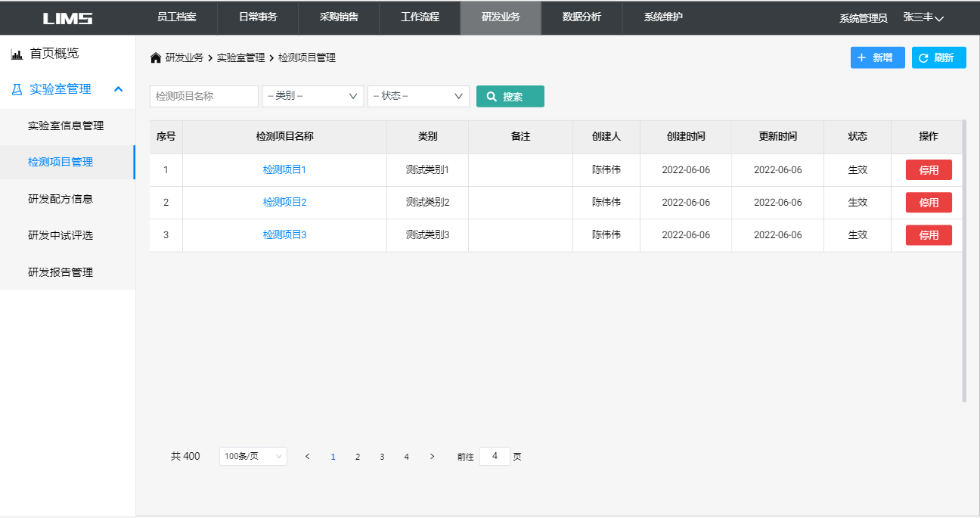Click the 首页概览 chart icon
This screenshot has width=980, height=518.
17,54
